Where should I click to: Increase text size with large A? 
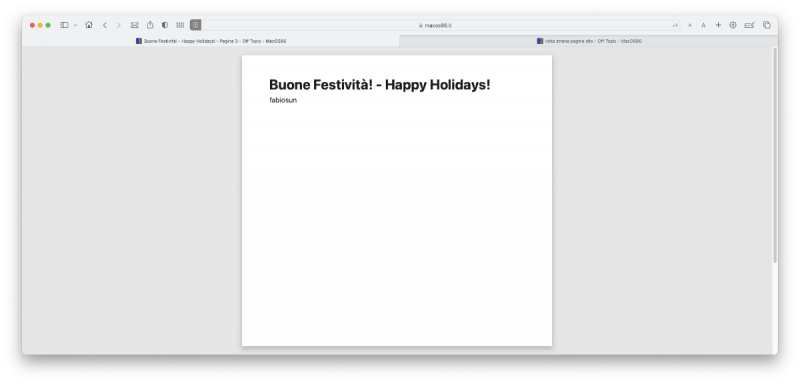coord(703,25)
